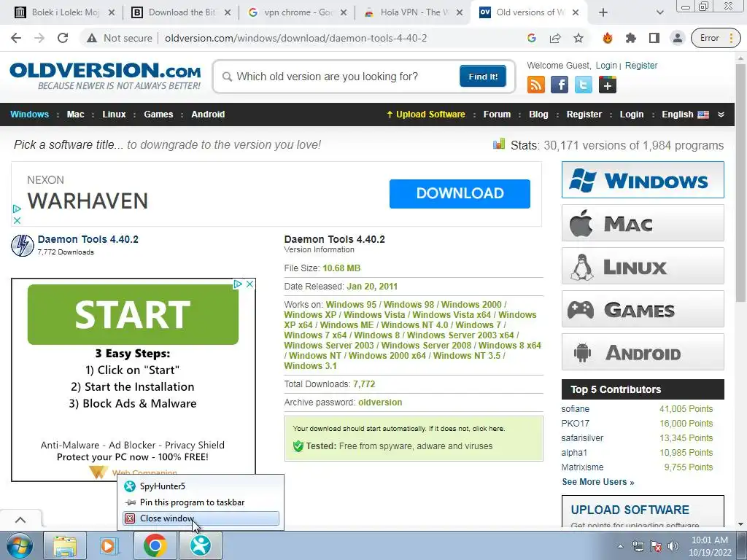747x560 pixels.
Task: Select SpyHunter5 in the jump list
Action: (201, 486)
